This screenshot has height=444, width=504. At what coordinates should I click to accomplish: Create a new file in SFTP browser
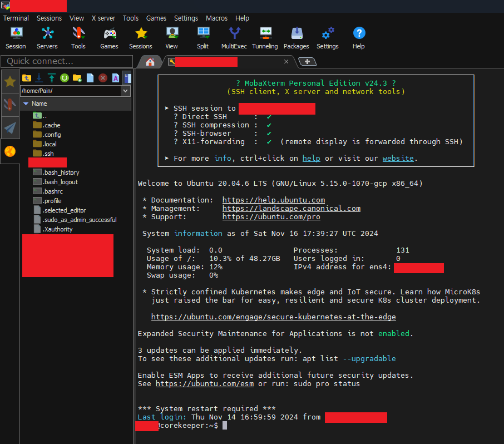(90, 78)
